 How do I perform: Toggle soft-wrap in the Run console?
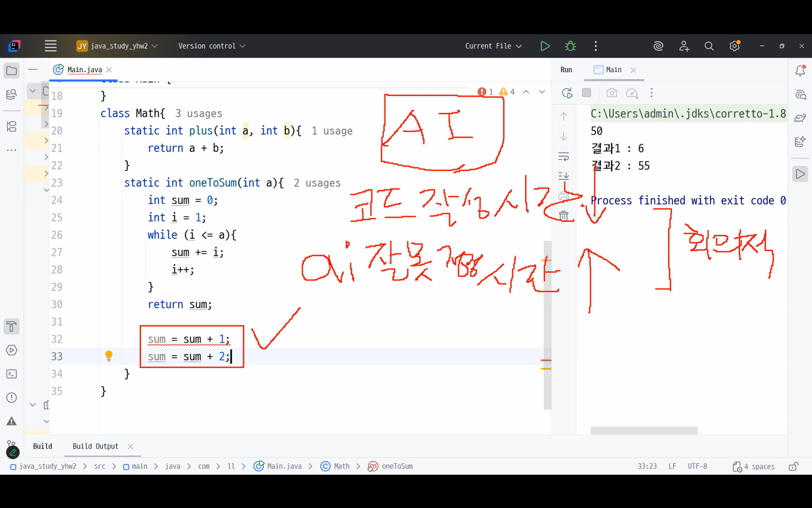[564, 157]
